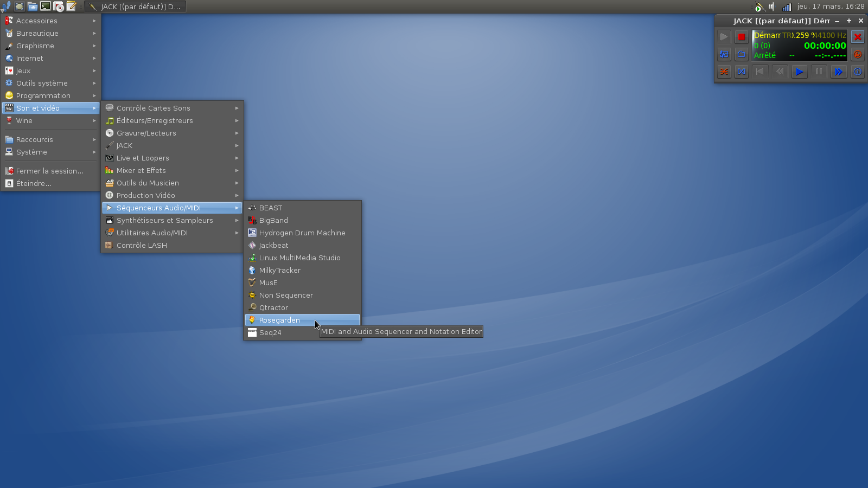Expand the Production Vidéo submenu
Image resolution: width=868 pixels, height=488 pixels.
pos(172,195)
